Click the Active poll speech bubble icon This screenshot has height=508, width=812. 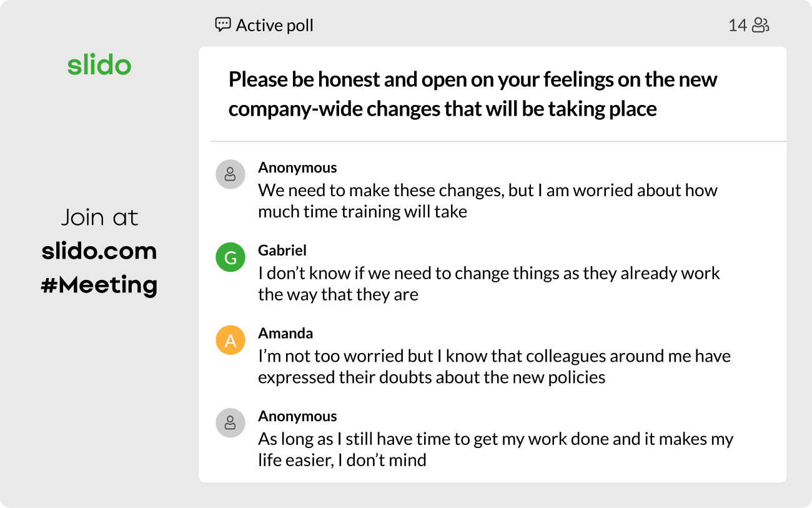click(x=222, y=25)
